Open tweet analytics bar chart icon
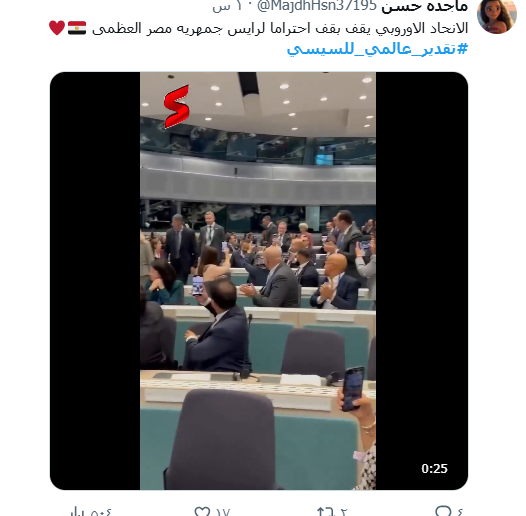The image size is (526, 516). coord(77,512)
